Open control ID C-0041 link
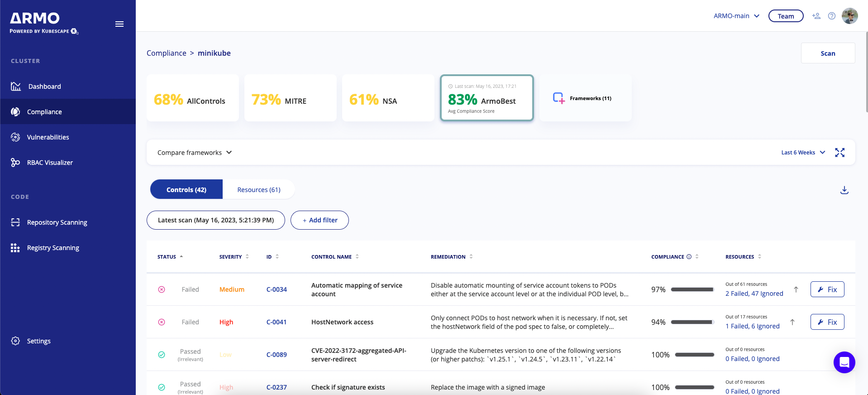The image size is (868, 395). [x=277, y=322]
